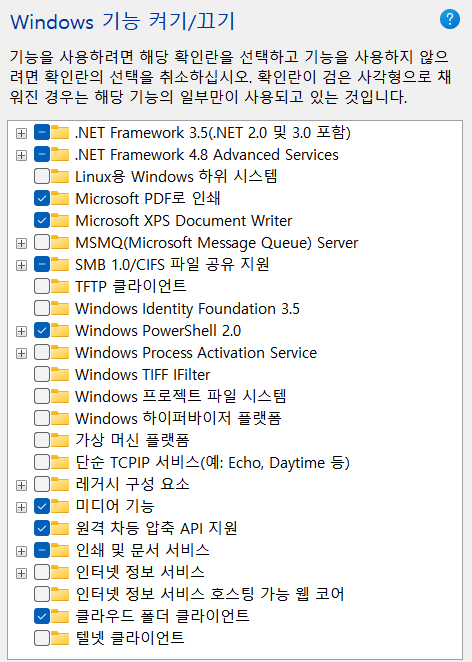This screenshot has height=662, width=472.
Task: Expand the Windows PowerShell 2.0 node
Action: click(x=21, y=331)
